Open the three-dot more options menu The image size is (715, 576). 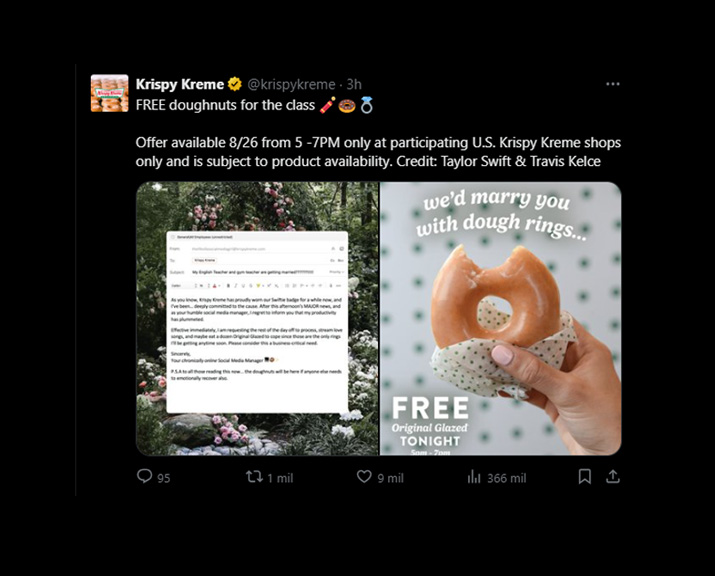pos(612,84)
